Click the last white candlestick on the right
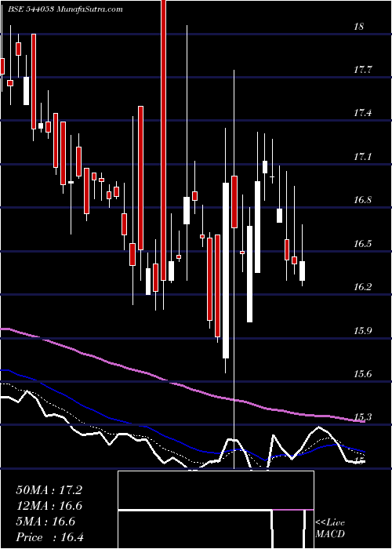The image size is (392, 549). pos(302,271)
